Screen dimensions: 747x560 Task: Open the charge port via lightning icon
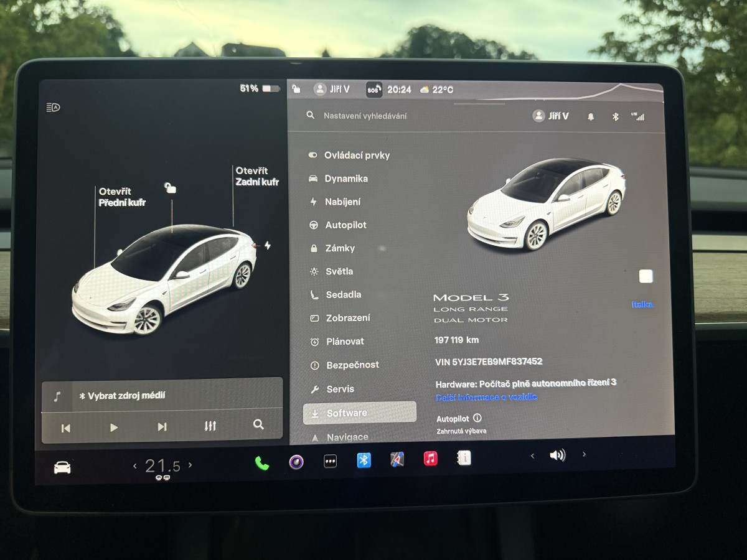(268, 246)
